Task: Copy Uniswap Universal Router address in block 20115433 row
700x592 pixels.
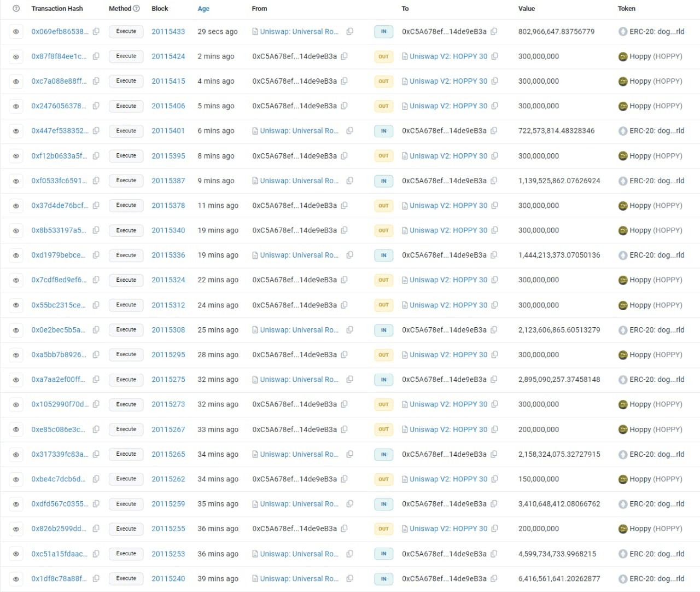Action: click(349, 32)
